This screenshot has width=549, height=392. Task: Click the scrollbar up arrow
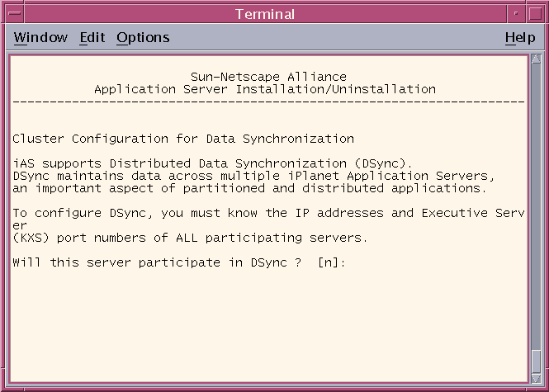536,59
